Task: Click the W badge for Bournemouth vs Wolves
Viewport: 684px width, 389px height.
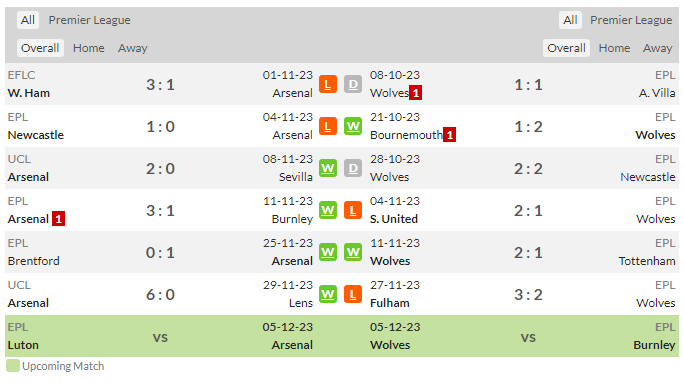Action: [353, 126]
